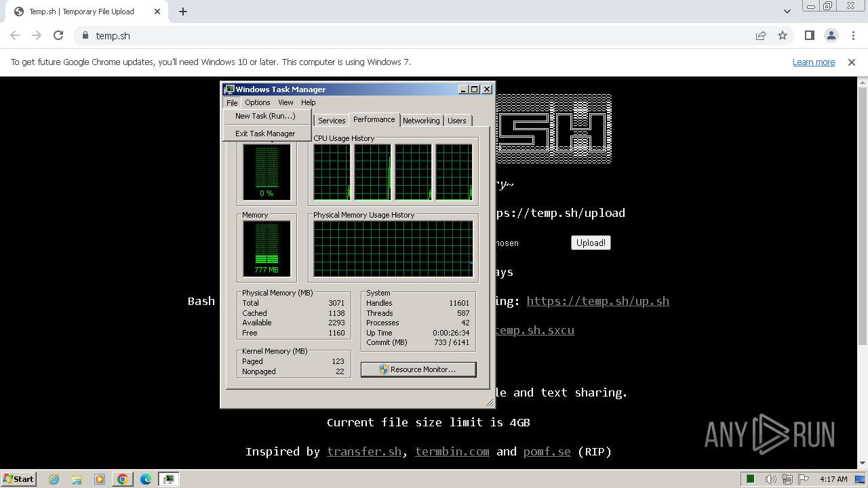This screenshot has height=488, width=868.
Task: Open the File menu in Task Manager
Action: point(232,102)
